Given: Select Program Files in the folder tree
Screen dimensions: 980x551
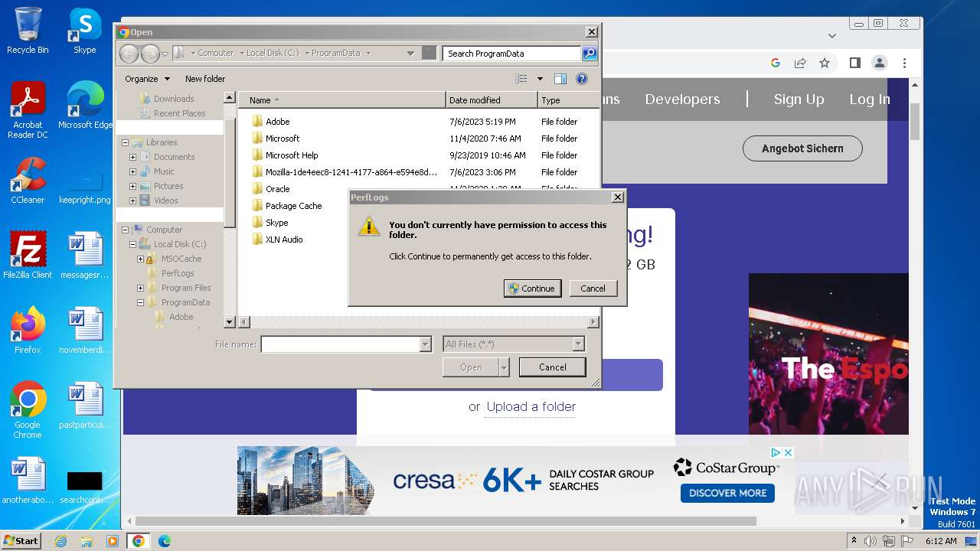Looking at the screenshot, I should pyautogui.click(x=178, y=288).
